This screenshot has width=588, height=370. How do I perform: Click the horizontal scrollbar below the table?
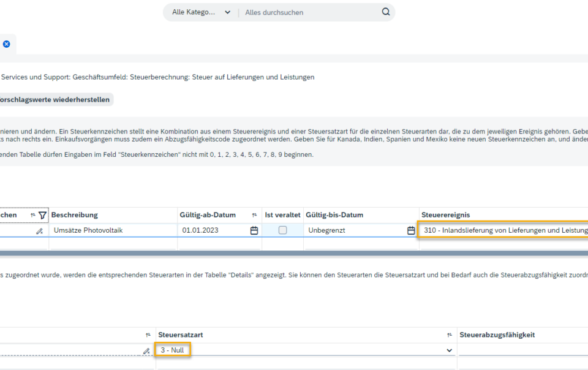294,254
